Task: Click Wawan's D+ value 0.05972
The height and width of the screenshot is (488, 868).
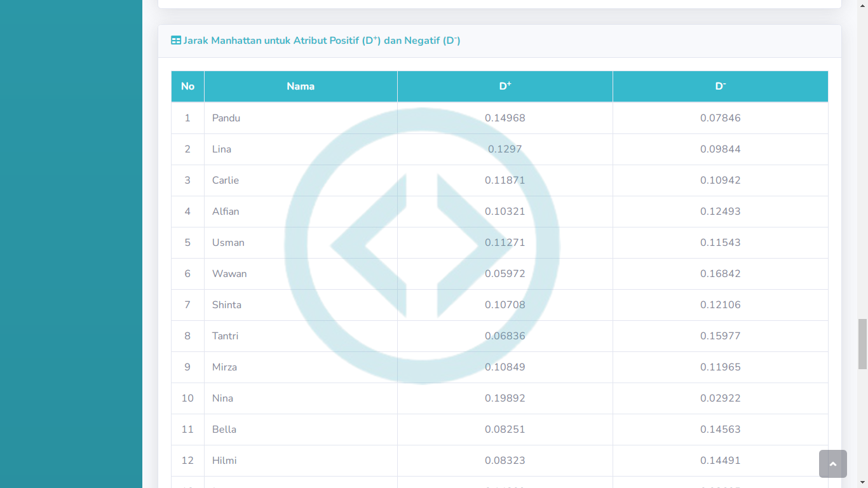Action: point(505,274)
